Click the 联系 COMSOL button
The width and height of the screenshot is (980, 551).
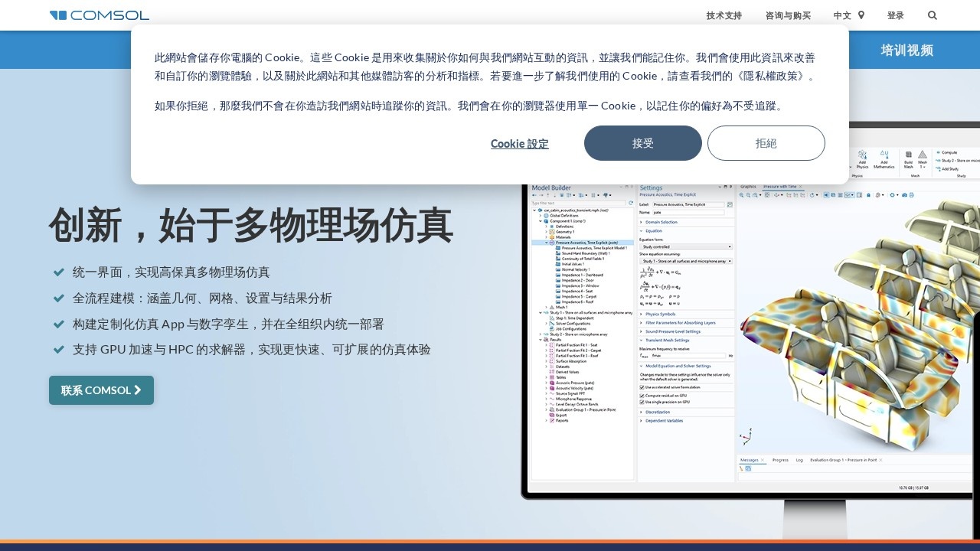click(x=101, y=390)
